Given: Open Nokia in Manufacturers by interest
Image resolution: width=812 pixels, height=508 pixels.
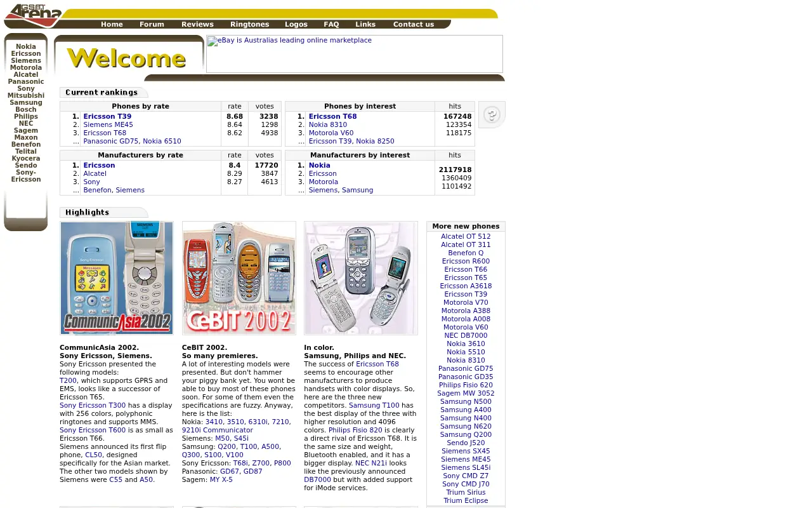Looking at the screenshot, I should 320,165.
